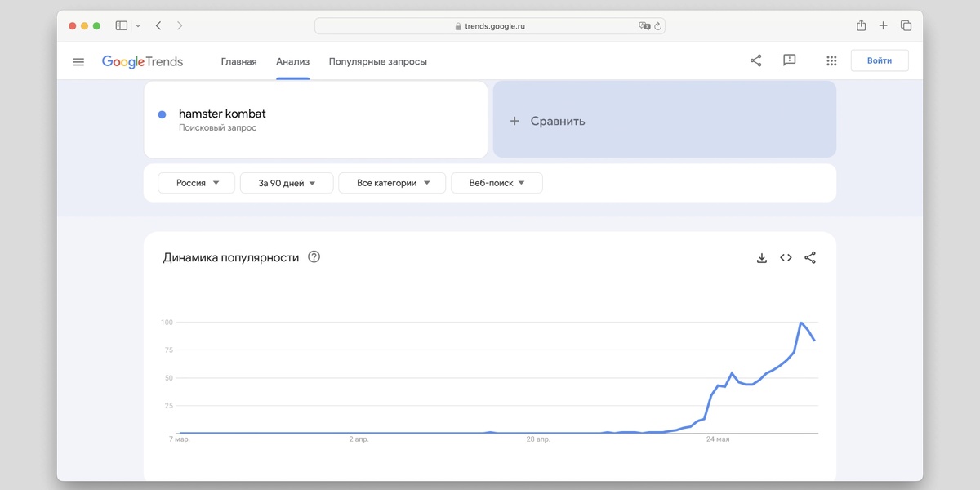The image size is (980, 490).
Task: Share the popularity dynamics chart
Action: (x=809, y=257)
